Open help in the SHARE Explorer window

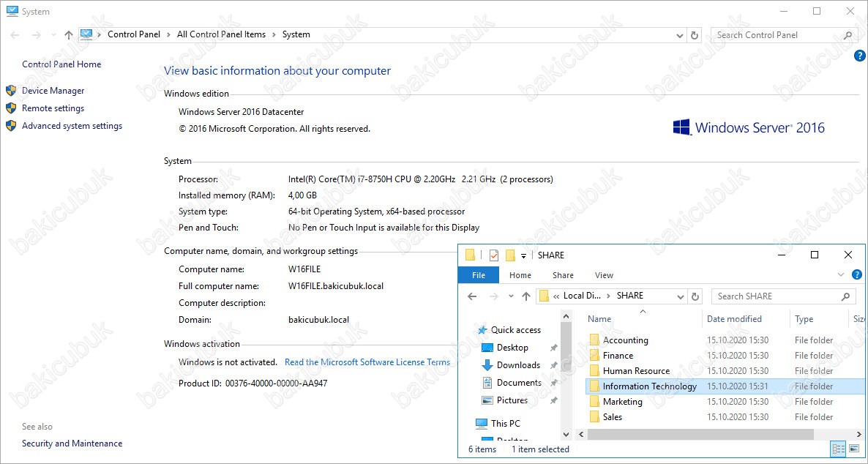857,274
